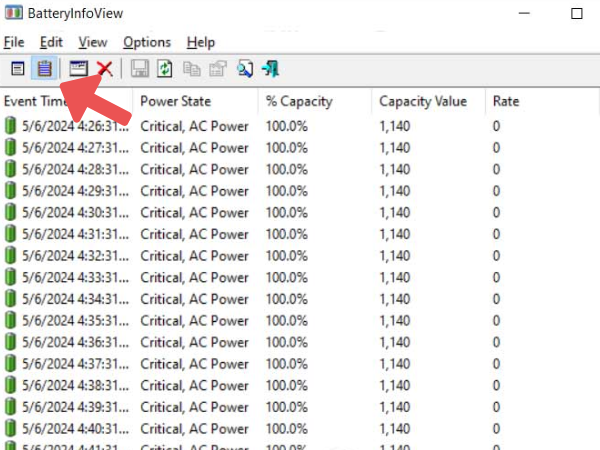The width and height of the screenshot is (600, 450).
Task: Open Advanced Options toolbar icon
Action: [x=78, y=69]
